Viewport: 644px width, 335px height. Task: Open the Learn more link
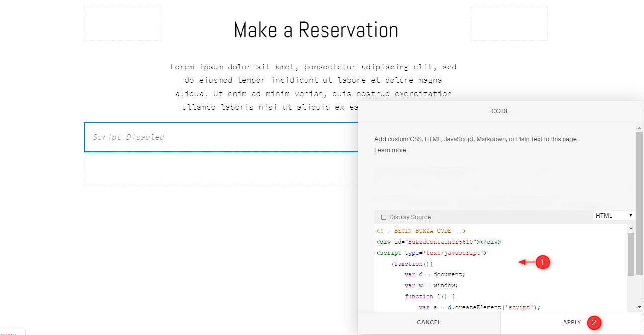click(x=390, y=150)
